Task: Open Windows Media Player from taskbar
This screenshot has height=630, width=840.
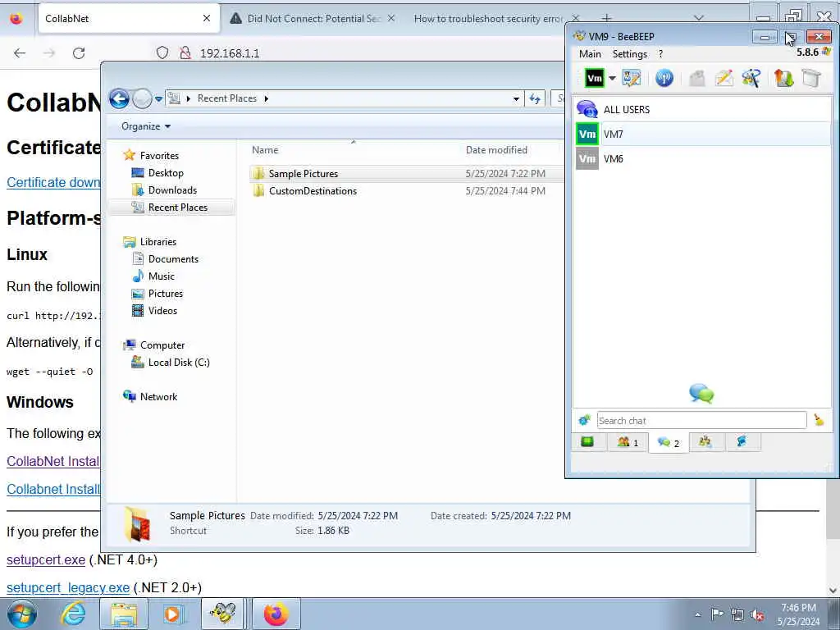Action: pyautogui.click(x=172, y=614)
